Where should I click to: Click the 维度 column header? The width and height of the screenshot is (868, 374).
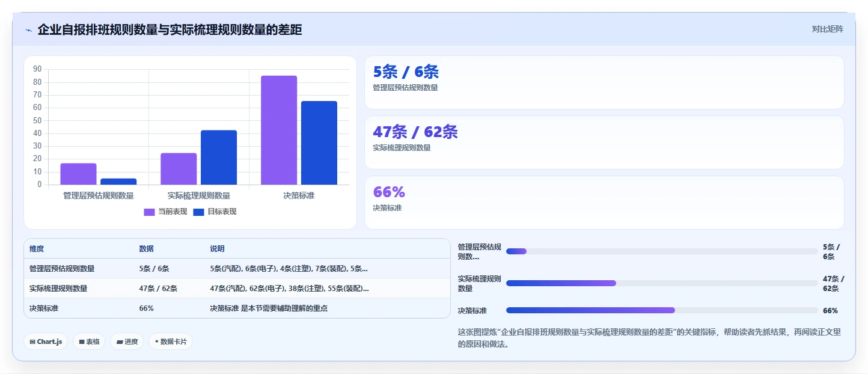click(37, 249)
